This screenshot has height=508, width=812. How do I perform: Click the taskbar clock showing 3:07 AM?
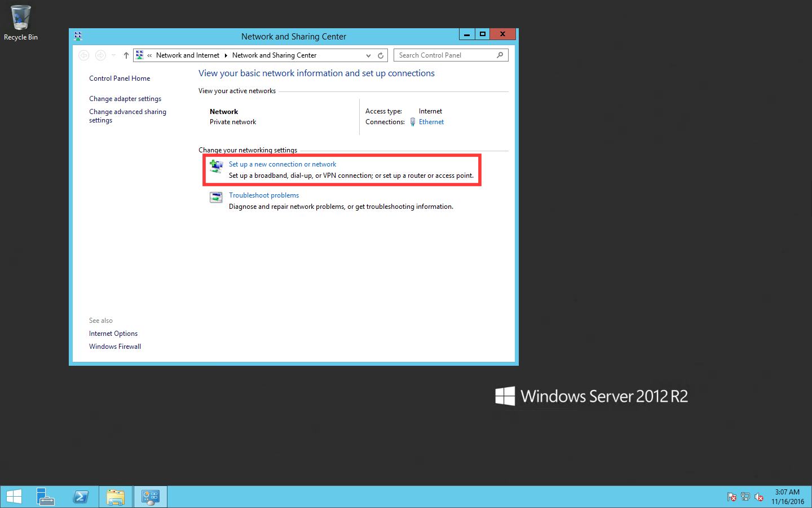(788, 497)
